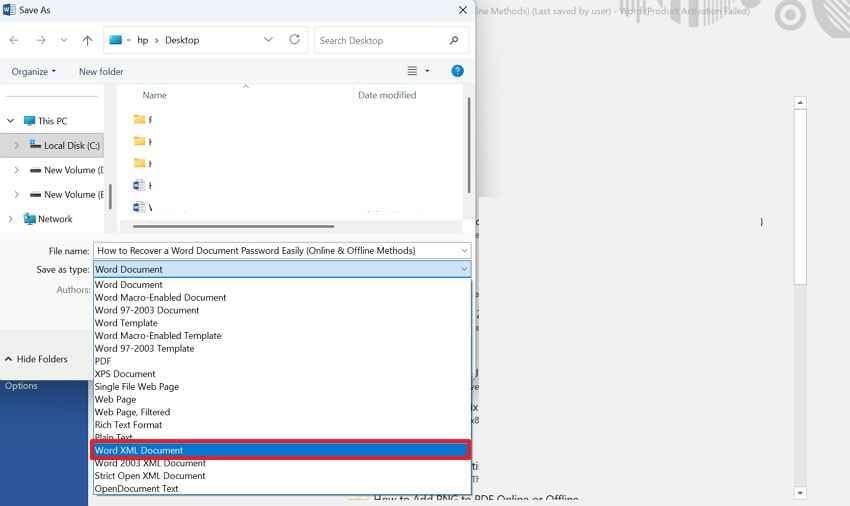
Task: Expand the Network tree node
Action: click(10, 219)
